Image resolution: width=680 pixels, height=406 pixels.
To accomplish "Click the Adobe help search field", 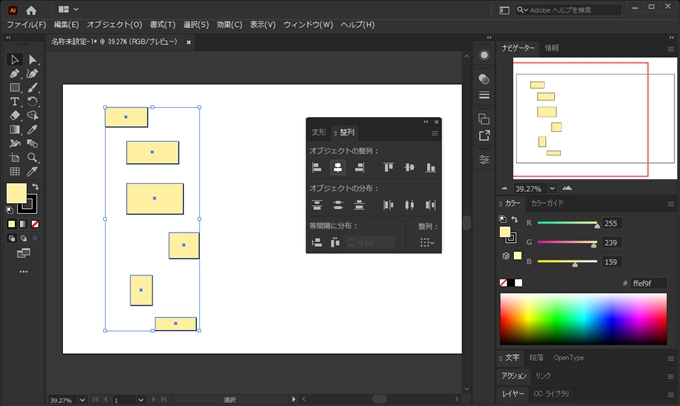I will click(x=569, y=10).
